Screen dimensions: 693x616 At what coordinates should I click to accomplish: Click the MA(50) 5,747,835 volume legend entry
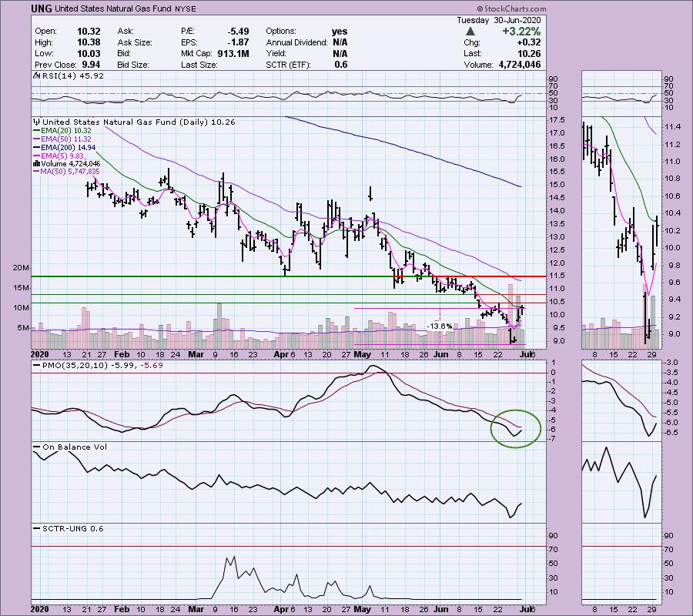[x=67, y=172]
